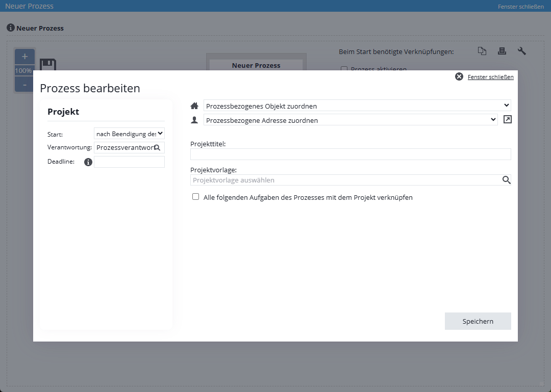Expand the Prozessbezogene Adresse zuordnen dropdown
Screen dimensions: 551x392
(x=350, y=120)
